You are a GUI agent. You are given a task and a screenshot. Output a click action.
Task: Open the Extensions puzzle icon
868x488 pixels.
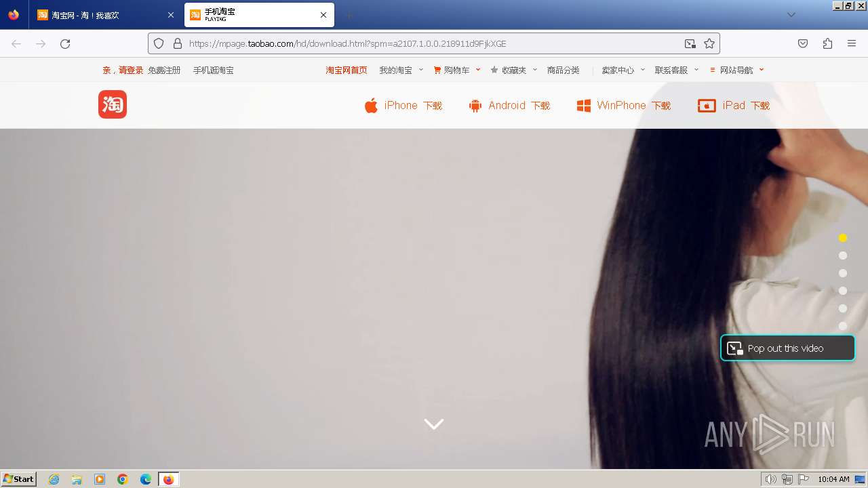[827, 43]
